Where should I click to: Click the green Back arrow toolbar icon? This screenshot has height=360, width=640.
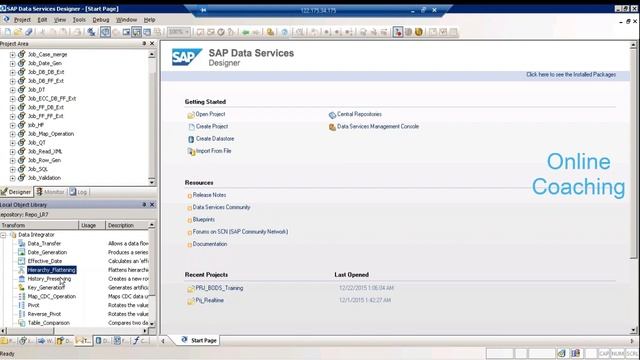coord(246,32)
